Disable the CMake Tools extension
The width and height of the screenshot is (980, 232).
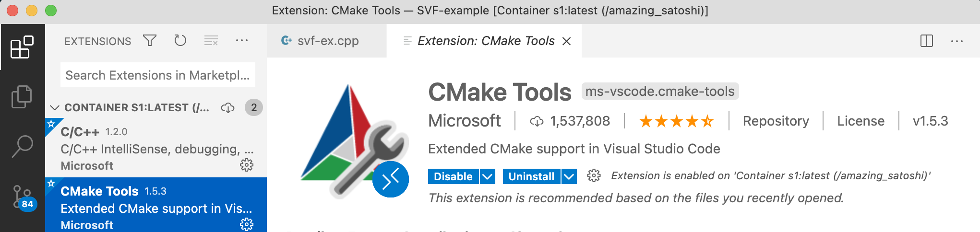point(453,176)
